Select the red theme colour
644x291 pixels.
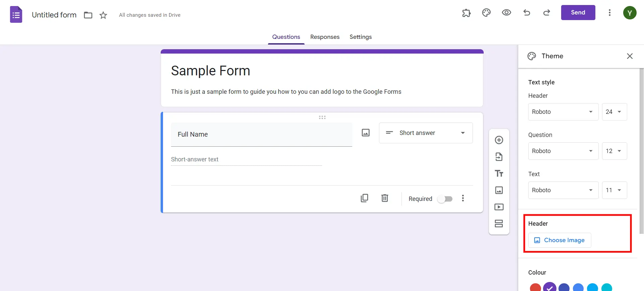[x=535, y=288]
